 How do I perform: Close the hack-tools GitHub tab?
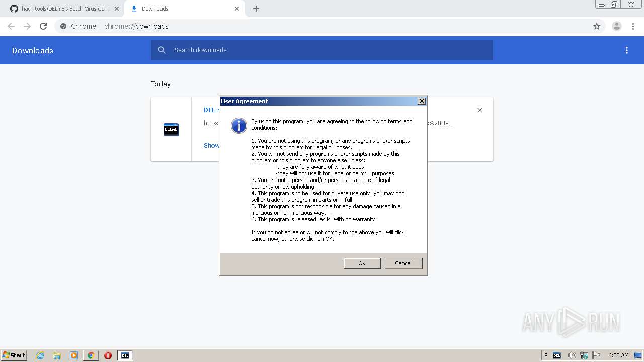tap(117, 9)
